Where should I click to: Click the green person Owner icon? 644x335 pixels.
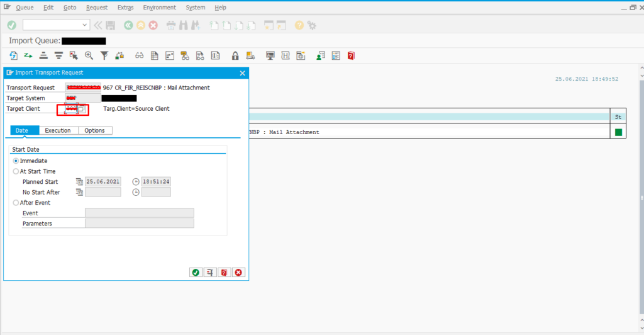(x=320, y=55)
